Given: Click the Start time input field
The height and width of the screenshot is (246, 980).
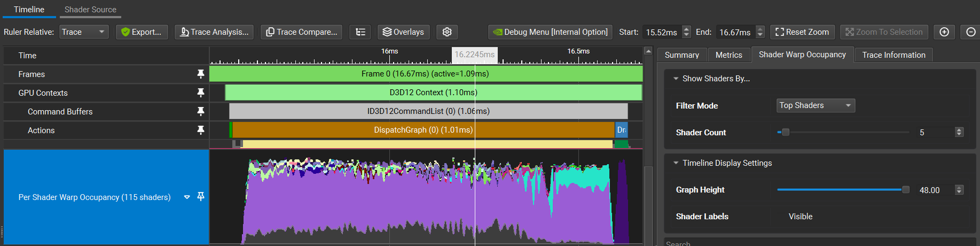Looking at the screenshot, I should [x=662, y=32].
